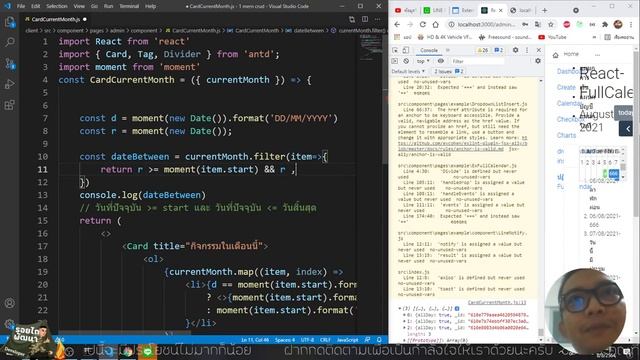Open DevTools settings gear
Image resolution: width=640 pixels, height=360 pixels.
(x=516, y=50)
